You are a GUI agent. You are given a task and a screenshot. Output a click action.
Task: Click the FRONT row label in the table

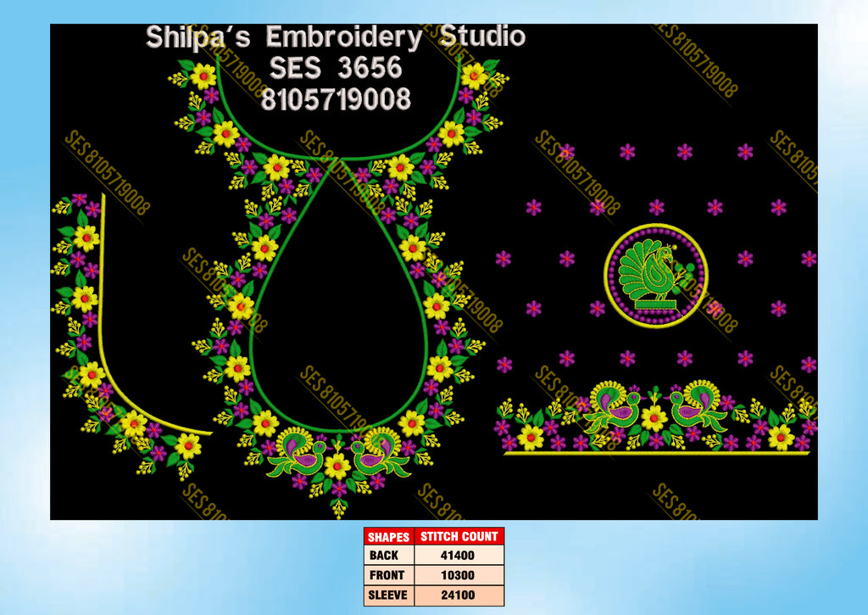pos(388,575)
